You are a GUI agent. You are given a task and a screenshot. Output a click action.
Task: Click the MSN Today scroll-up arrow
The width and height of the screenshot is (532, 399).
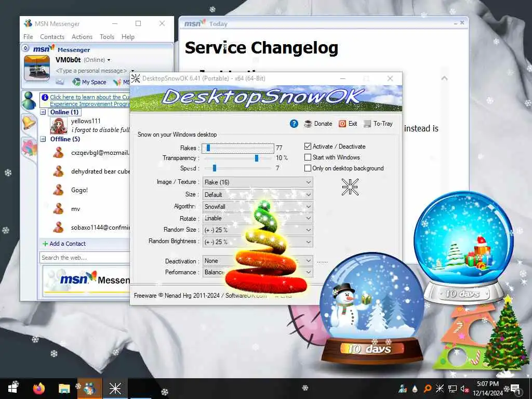click(445, 78)
